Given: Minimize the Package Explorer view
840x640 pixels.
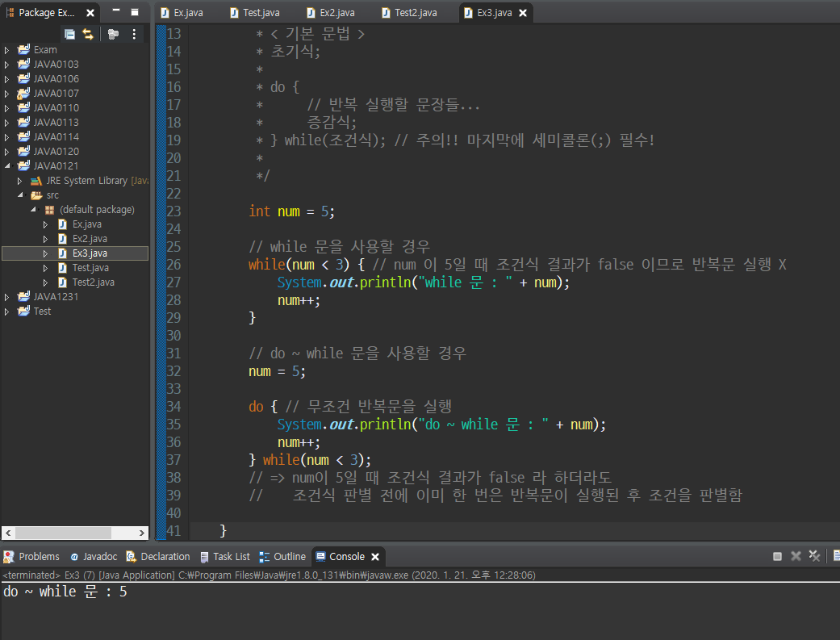Looking at the screenshot, I should pos(116,12).
